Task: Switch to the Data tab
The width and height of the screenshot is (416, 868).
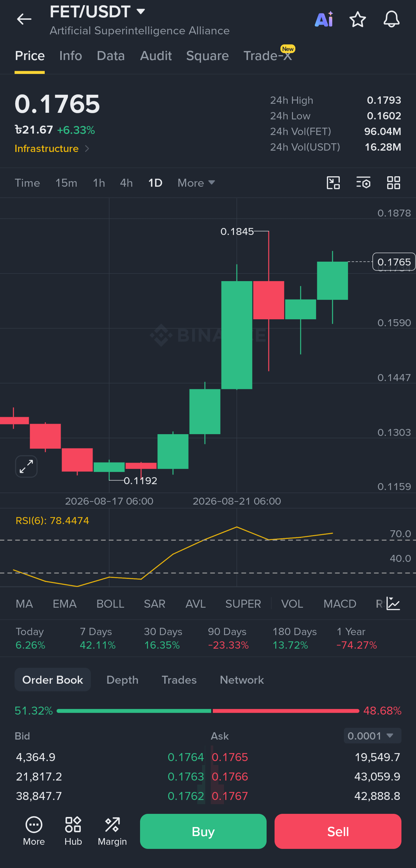Action: click(x=111, y=56)
